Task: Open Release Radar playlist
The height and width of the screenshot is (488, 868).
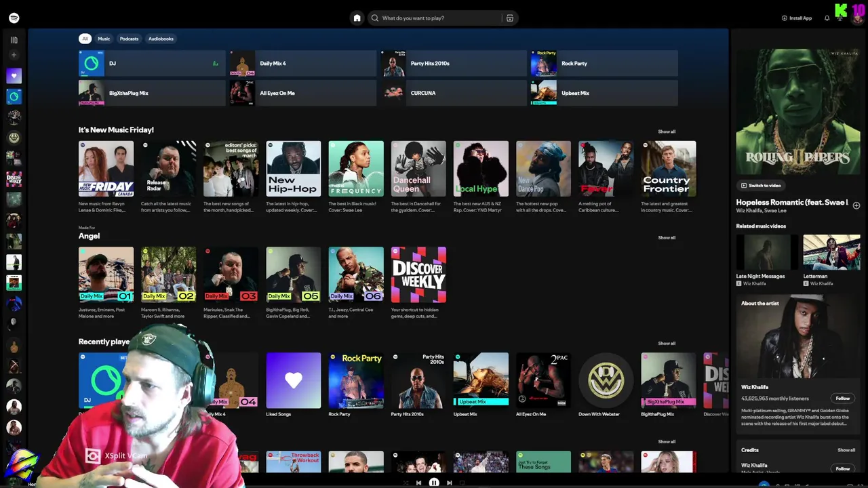Action: point(168,169)
